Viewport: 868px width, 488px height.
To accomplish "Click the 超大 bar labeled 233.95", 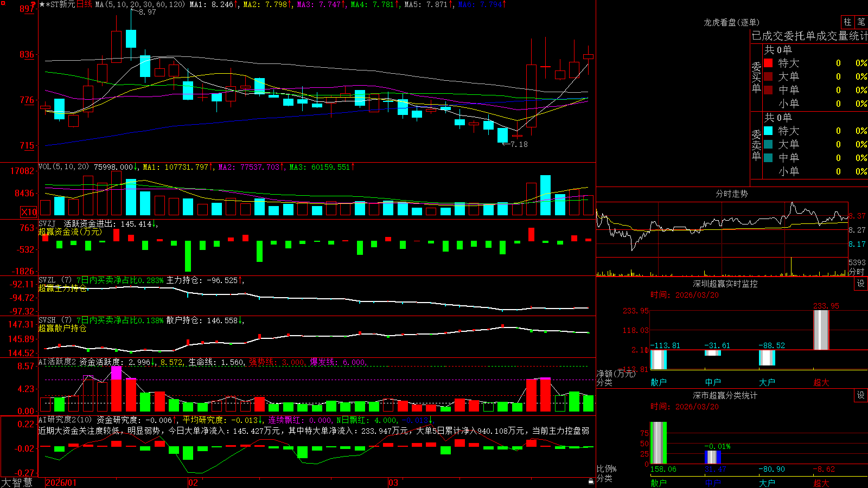I will [x=821, y=330].
